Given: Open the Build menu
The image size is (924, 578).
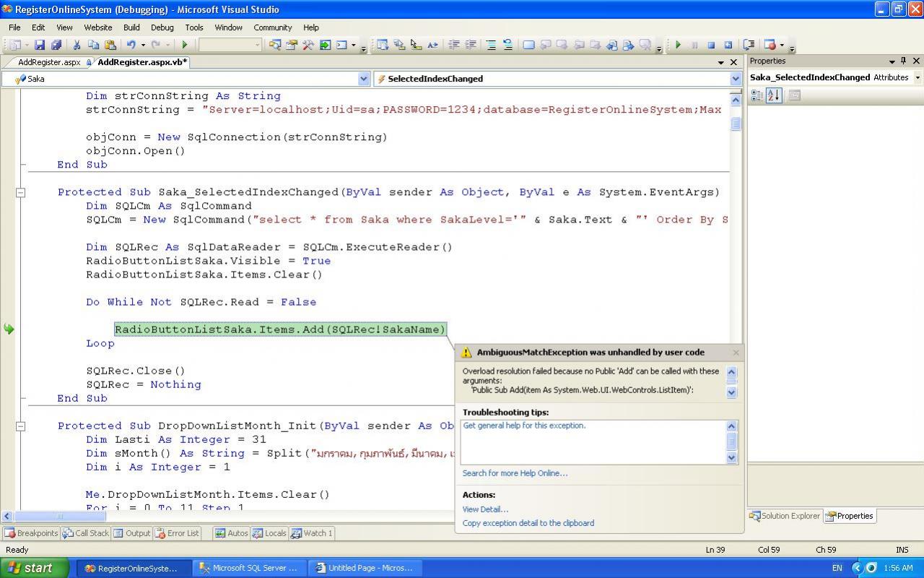Looking at the screenshot, I should pyautogui.click(x=131, y=27).
